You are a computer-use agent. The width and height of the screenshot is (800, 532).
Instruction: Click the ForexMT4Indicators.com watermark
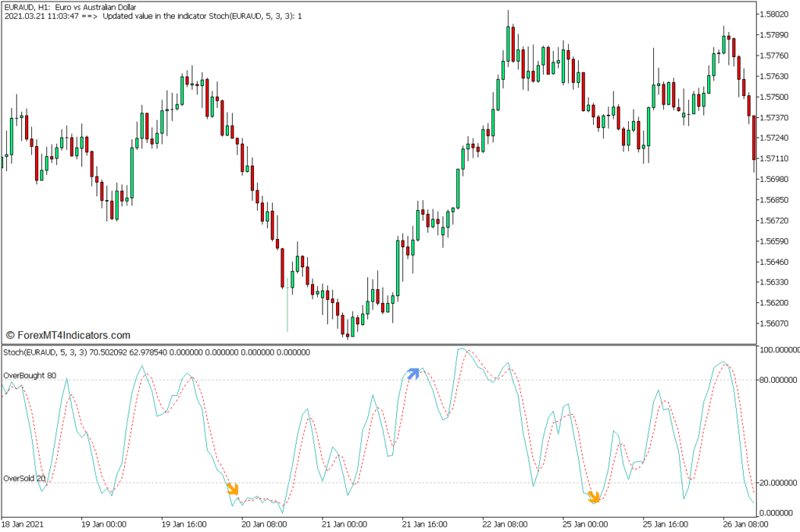tap(68, 335)
